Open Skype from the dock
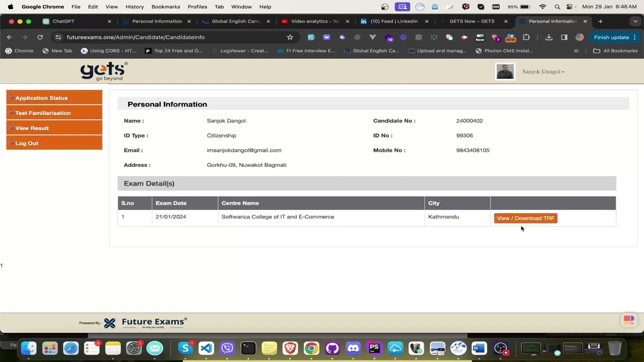Screen dimensions: 644x362 click(185, 348)
